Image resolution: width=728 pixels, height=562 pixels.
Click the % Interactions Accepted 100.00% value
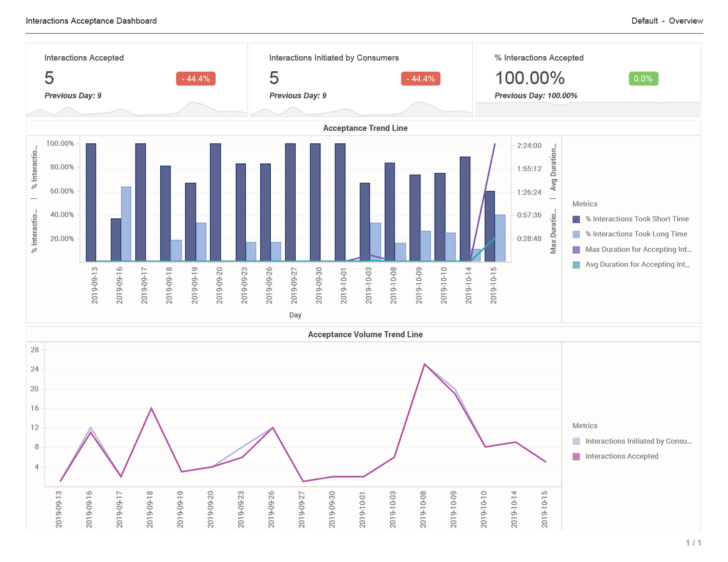pos(529,78)
